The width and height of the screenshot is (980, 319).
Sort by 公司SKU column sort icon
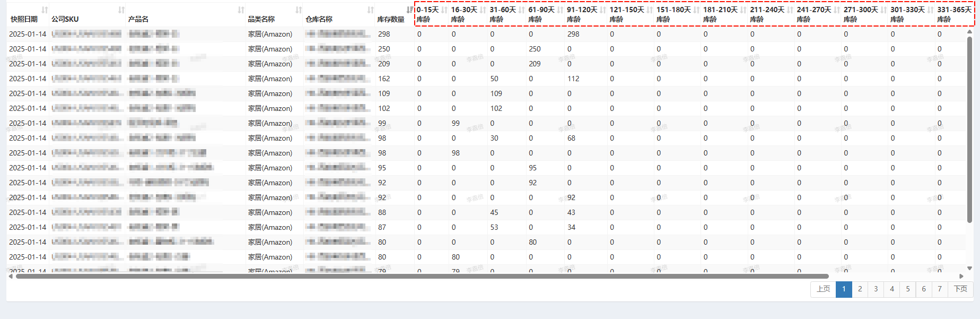[x=121, y=10]
